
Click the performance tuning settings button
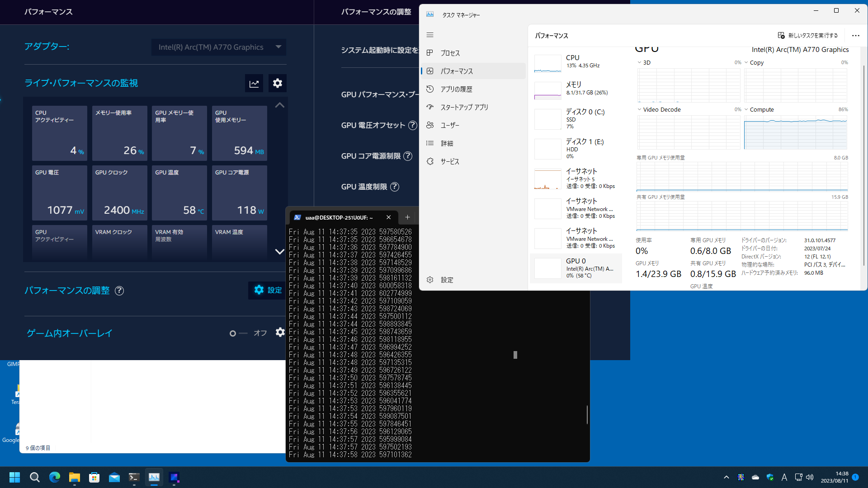coord(268,290)
